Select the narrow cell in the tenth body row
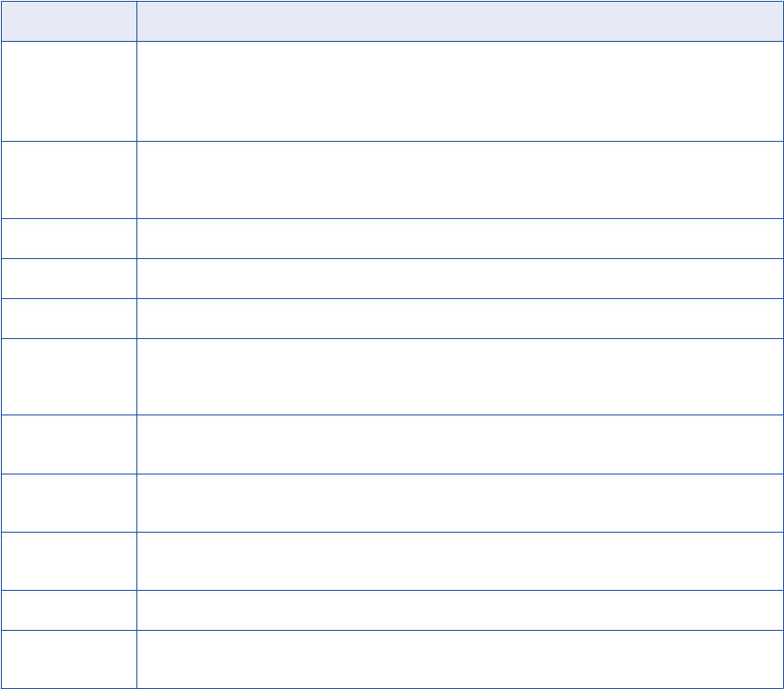This screenshot has height=689, width=784. click(x=68, y=610)
